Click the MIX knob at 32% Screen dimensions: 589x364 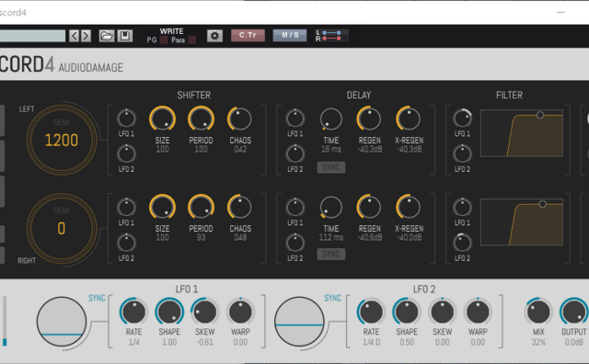coord(538,312)
